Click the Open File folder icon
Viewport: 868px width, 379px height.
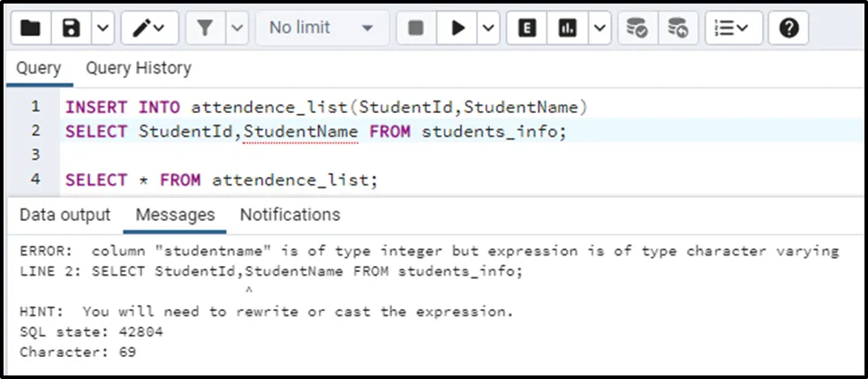pyautogui.click(x=31, y=28)
